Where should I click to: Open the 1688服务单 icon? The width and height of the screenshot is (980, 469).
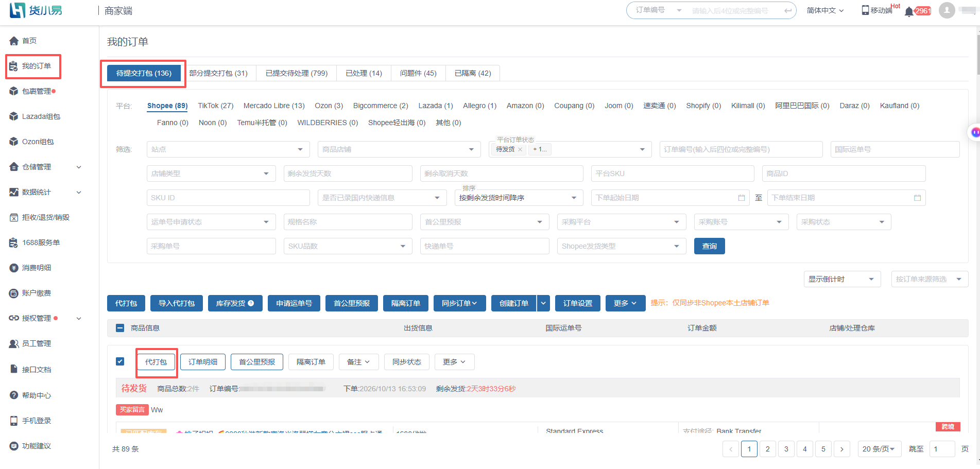point(14,242)
